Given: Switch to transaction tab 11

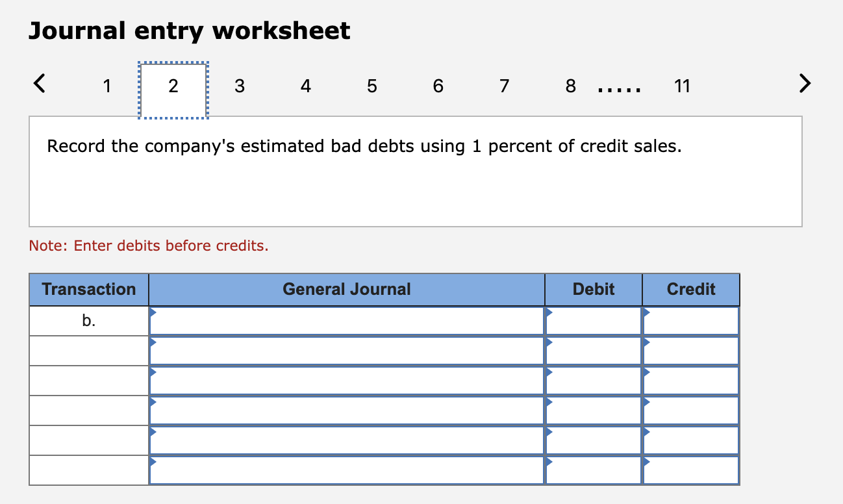Looking at the screenshot, I should click(x=683, y=86).
